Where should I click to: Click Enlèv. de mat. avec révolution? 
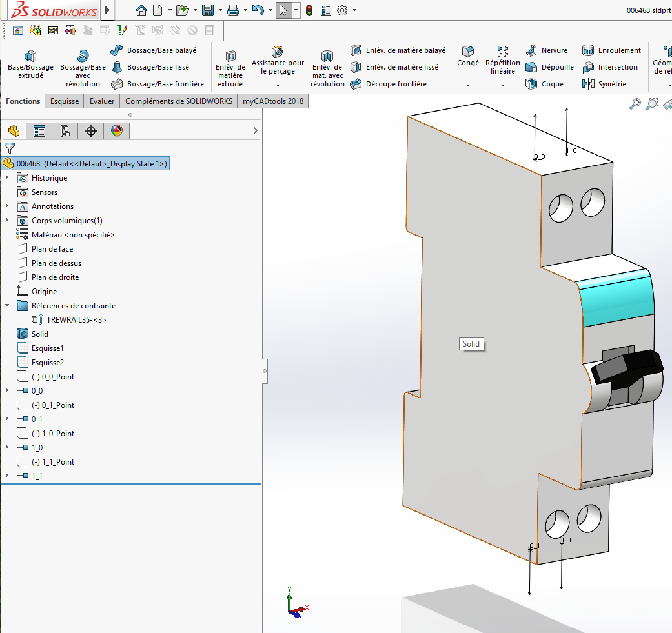point(327,68)
